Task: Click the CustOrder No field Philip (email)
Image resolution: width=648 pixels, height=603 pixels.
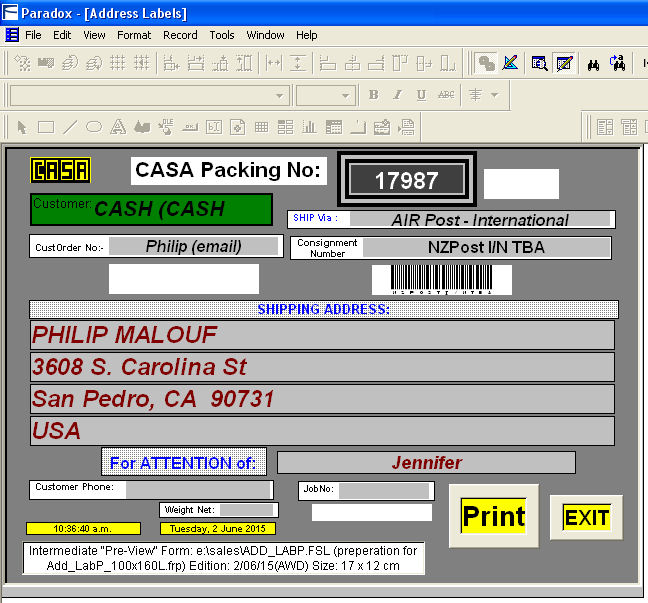Action: click(193, 247)
